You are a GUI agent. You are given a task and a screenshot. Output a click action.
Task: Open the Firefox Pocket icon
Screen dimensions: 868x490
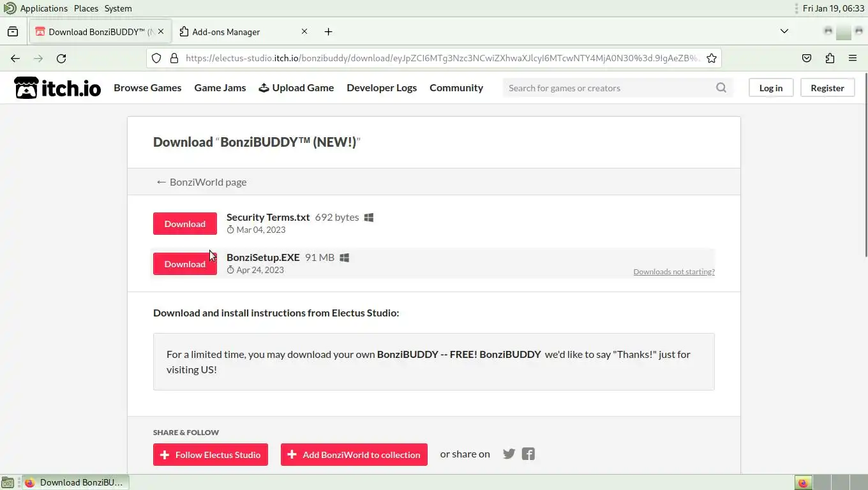(x=807, y=58)
